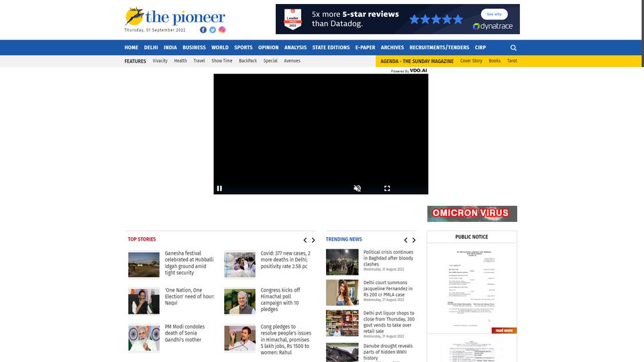Viewport: 644px width, 362px height.
Task: Open The Pioneer's Facebook page icon
Action: (203, 30)
